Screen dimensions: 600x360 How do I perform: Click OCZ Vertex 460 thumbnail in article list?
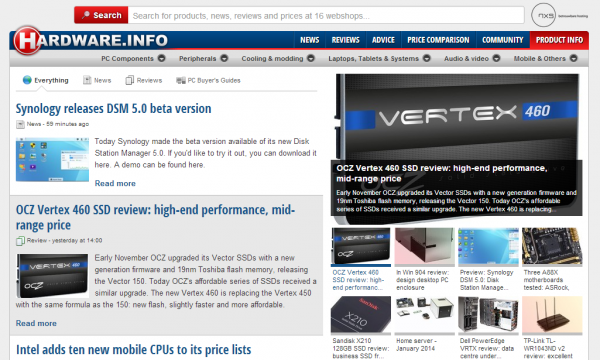point(52,276)
